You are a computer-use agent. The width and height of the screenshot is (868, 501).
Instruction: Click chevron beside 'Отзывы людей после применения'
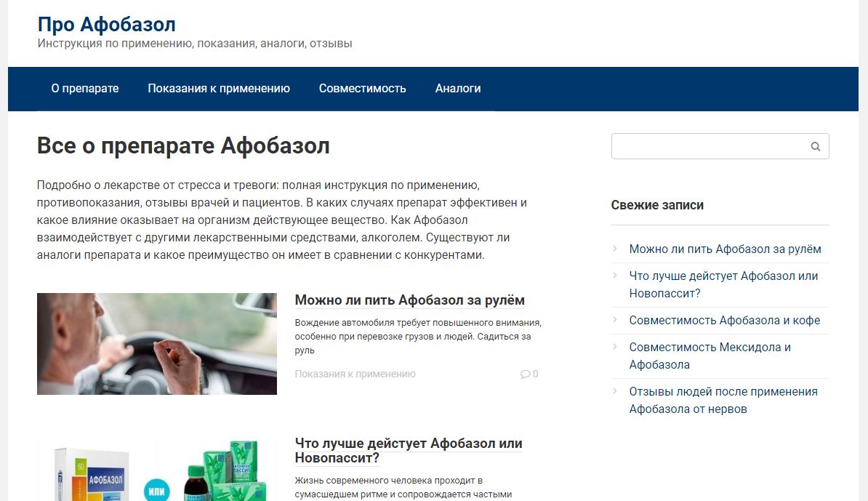[615, 390]
